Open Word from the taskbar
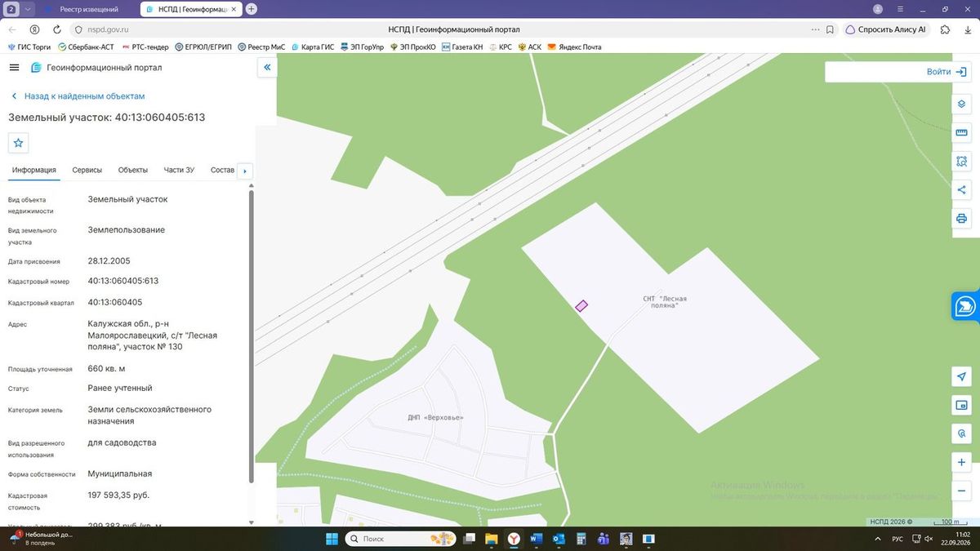This screenshot has height=551, width=980. pyautogui.click(x=537, y=539)
